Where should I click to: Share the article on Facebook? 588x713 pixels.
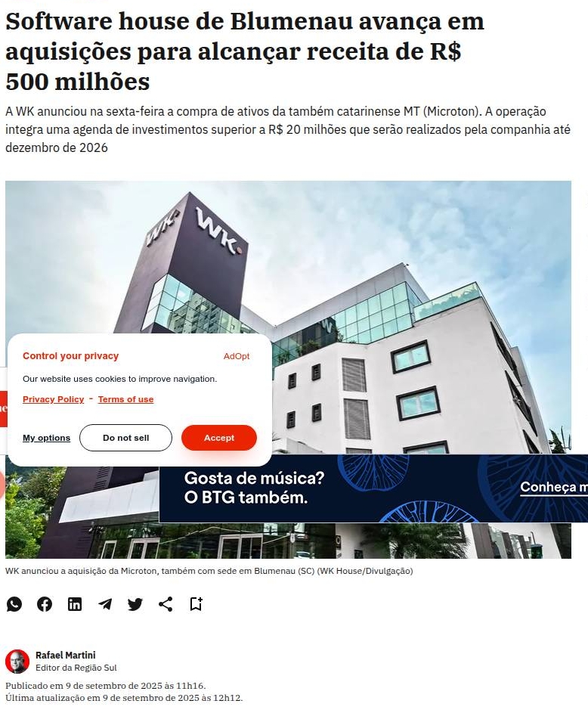[x=45, y=604]
